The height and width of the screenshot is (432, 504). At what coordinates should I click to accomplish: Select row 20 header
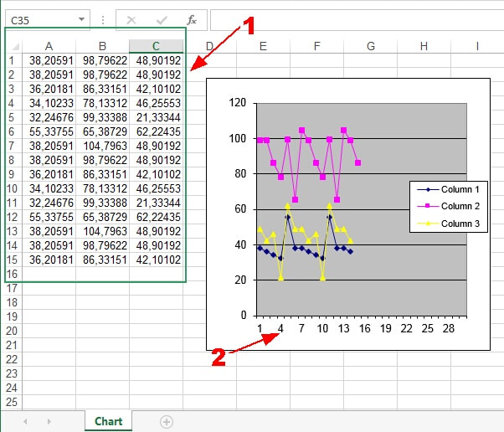coord(12,331)
